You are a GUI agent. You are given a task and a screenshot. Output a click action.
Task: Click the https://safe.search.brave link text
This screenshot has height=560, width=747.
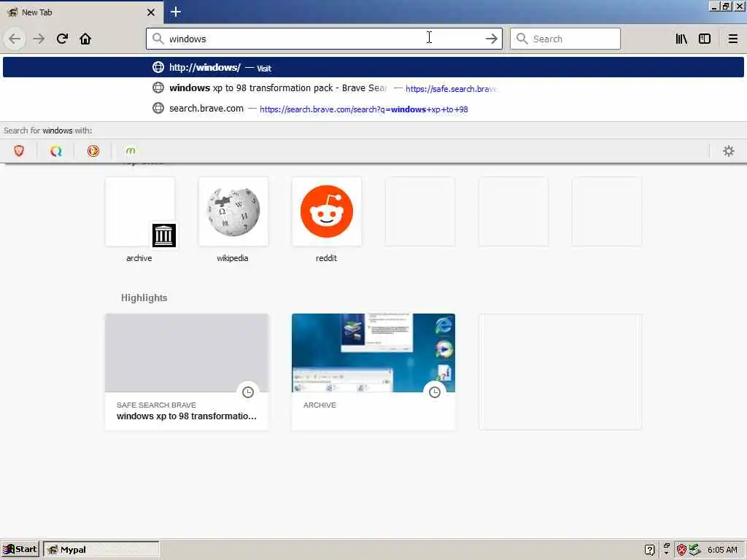tap(451, 88)
